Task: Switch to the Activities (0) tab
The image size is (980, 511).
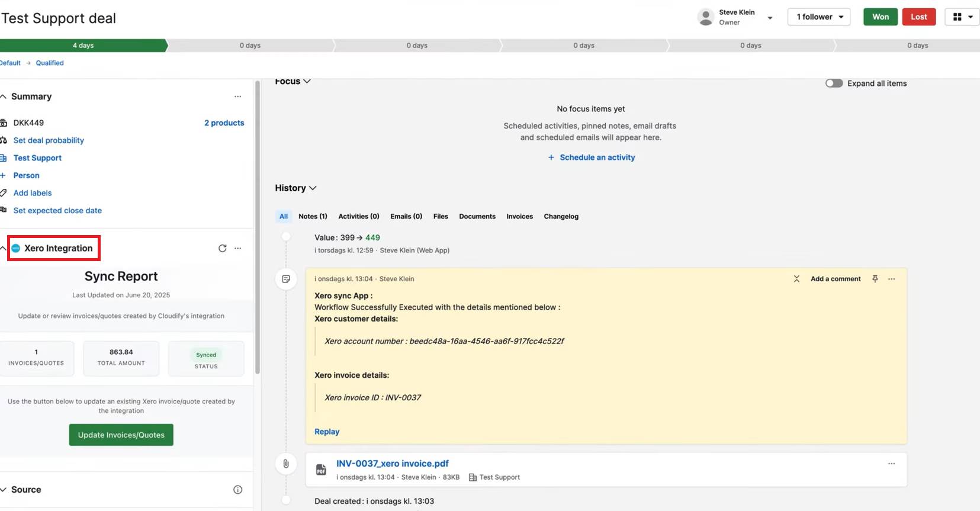Action: coord(359,217)
